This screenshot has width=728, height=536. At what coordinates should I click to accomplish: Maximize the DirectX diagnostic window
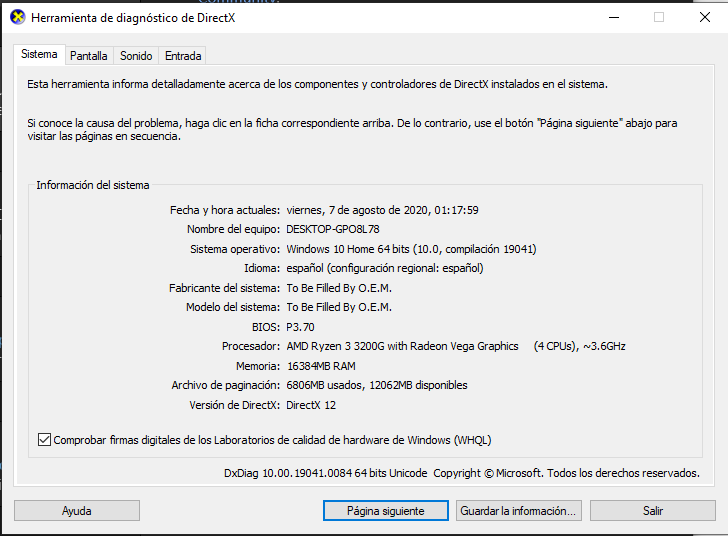tap(659, 18)
